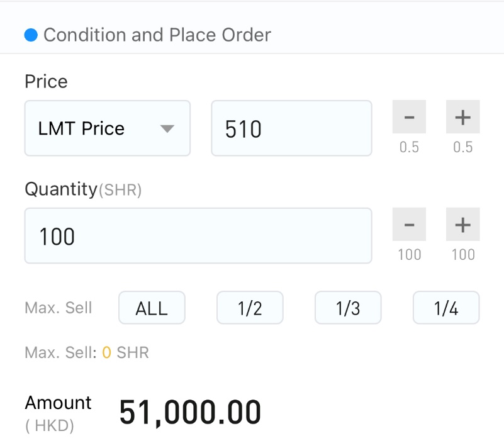Focus the price field showing 510
Viewport: 504px width, 448px height.
pyautogui.click(x=291, y=128)
